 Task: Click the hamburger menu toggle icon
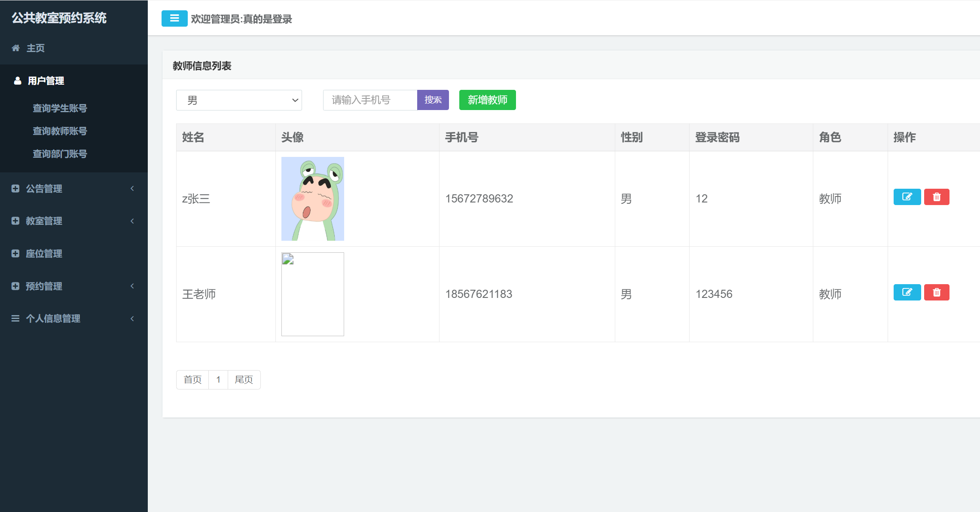pyautogui.click(x=174, y=18)
